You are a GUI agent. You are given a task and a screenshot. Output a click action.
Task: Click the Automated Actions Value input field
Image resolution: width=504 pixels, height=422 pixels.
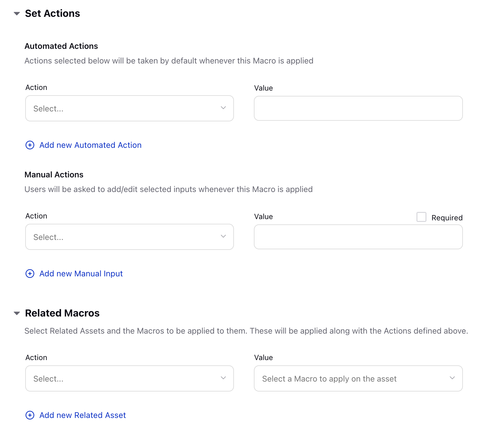[x=358, y=108]
